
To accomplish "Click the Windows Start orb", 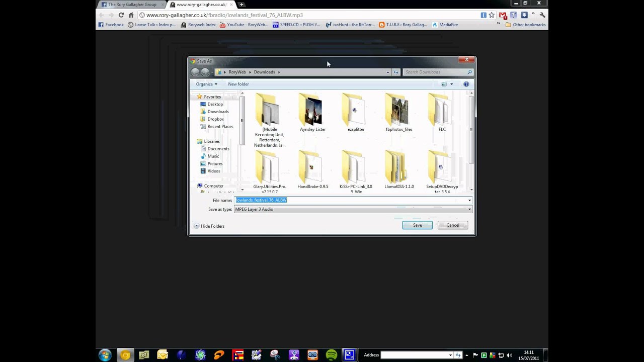I will (x=105, y=355).
